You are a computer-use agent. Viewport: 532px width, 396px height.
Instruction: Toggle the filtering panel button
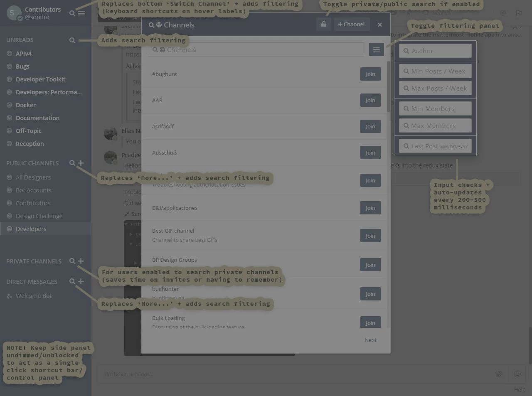coord(376,50)
